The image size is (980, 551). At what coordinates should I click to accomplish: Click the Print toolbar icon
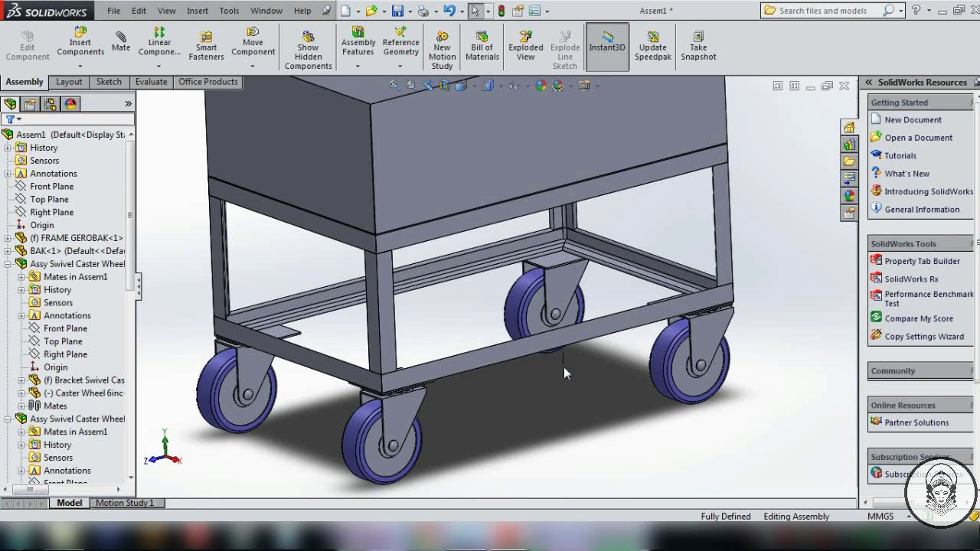coord(423,11)
